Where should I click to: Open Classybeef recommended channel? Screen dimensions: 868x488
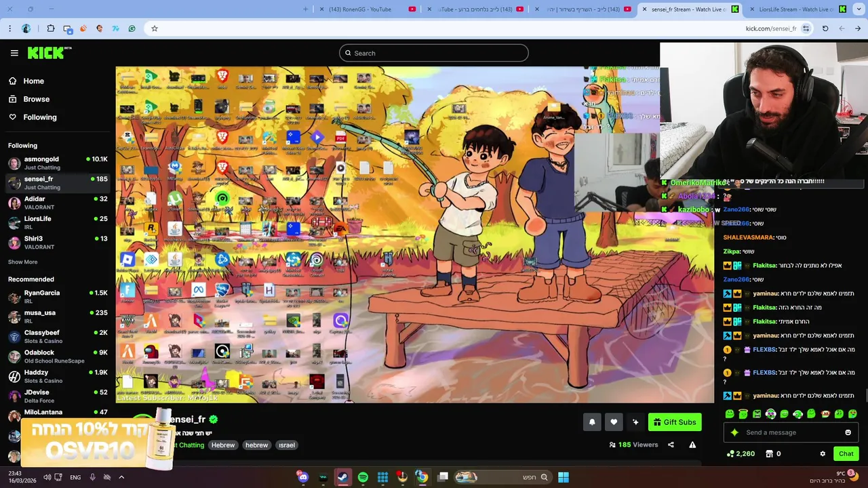click(58, 336)
